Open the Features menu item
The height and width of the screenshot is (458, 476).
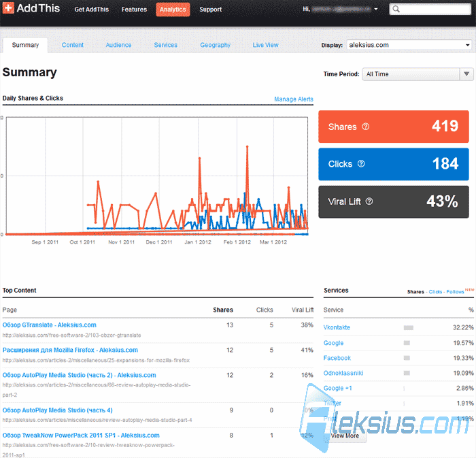[134, 10]
